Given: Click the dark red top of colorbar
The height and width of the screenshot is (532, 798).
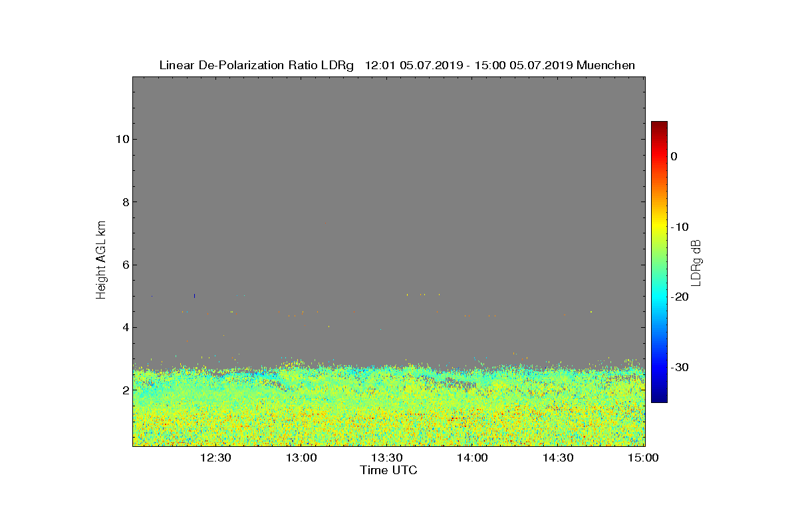Looking at the screenshot, I should (x=659, y=125).
